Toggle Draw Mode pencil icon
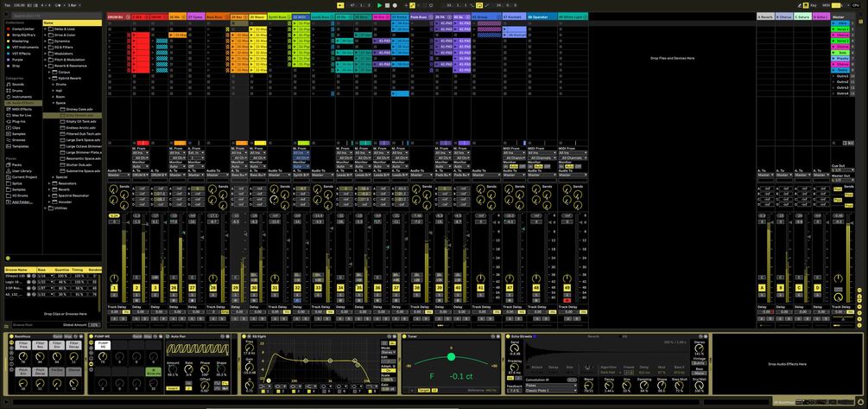The image size is (868, 409). (798, 5)
